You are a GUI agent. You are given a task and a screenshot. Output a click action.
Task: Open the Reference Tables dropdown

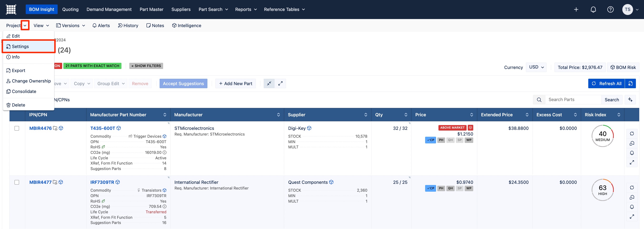pos(285,10)
